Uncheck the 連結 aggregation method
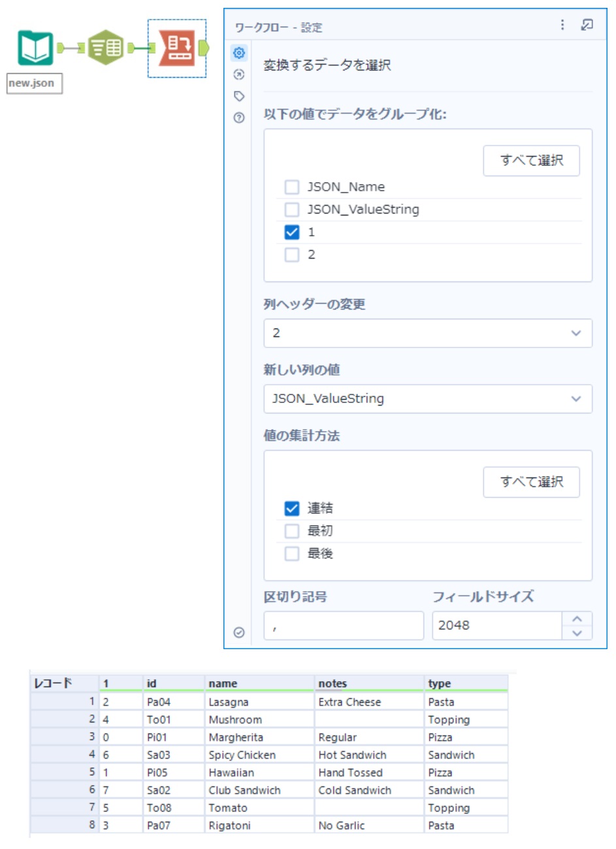 tap(292, 508)
